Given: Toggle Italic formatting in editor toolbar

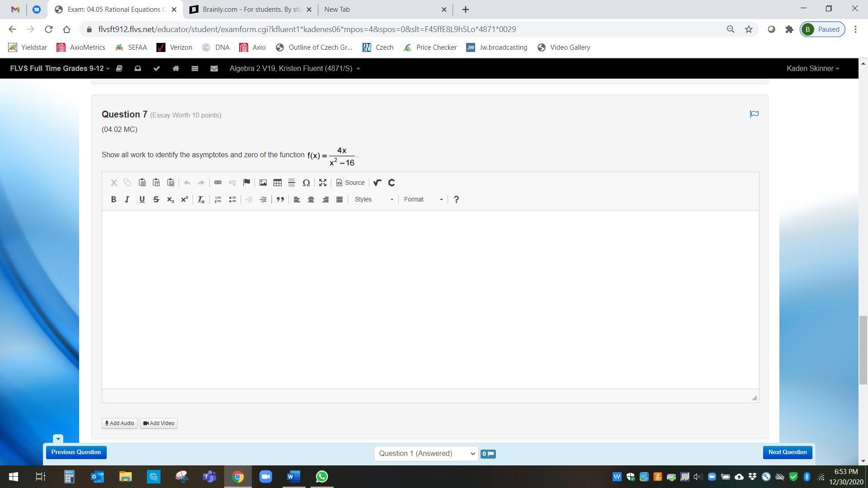Looking at the screenshot, I should (x=127, y=199).
